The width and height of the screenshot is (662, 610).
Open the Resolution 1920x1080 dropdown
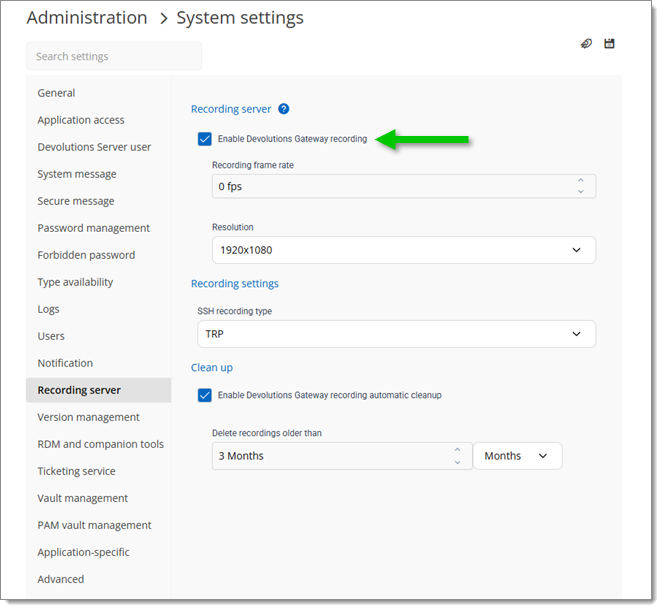coord(404,250)
